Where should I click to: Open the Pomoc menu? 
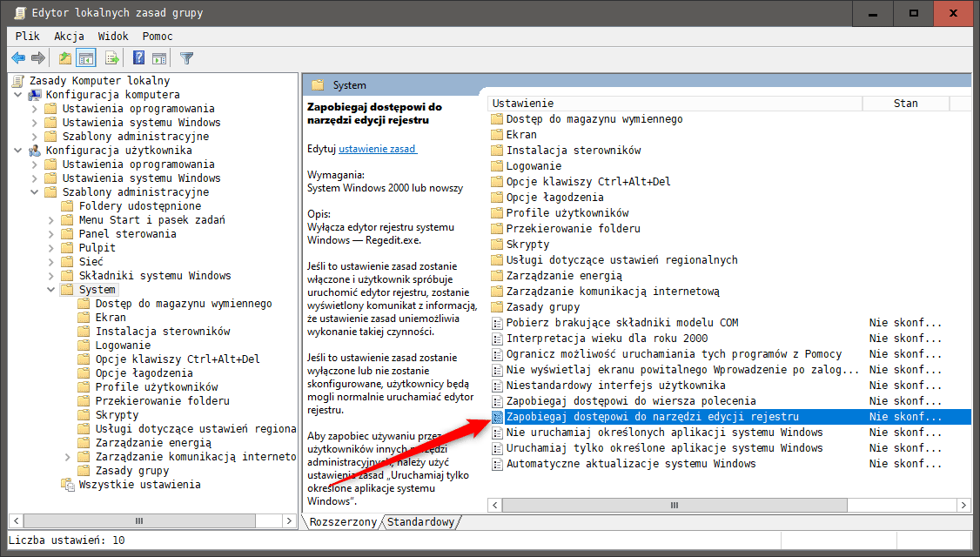[158, 37]
